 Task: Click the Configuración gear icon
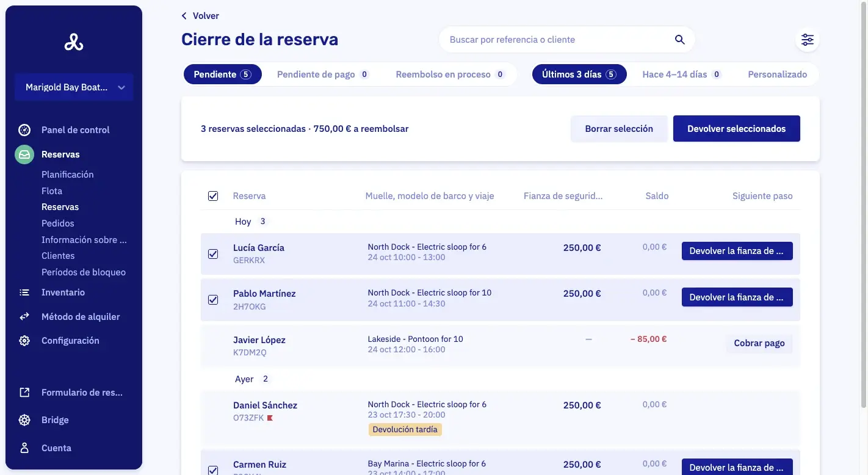point(24,341)
